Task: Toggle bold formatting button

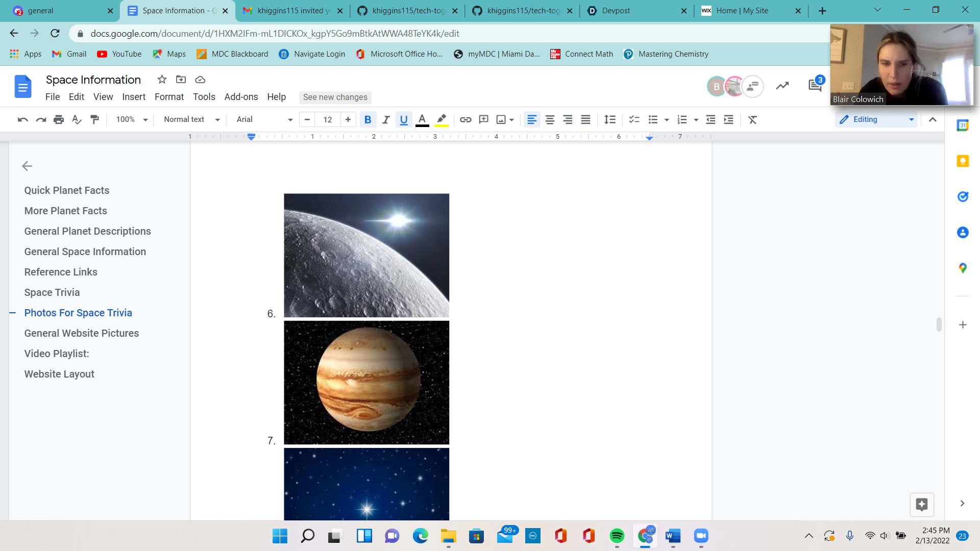Action: [x=367, y=119]
